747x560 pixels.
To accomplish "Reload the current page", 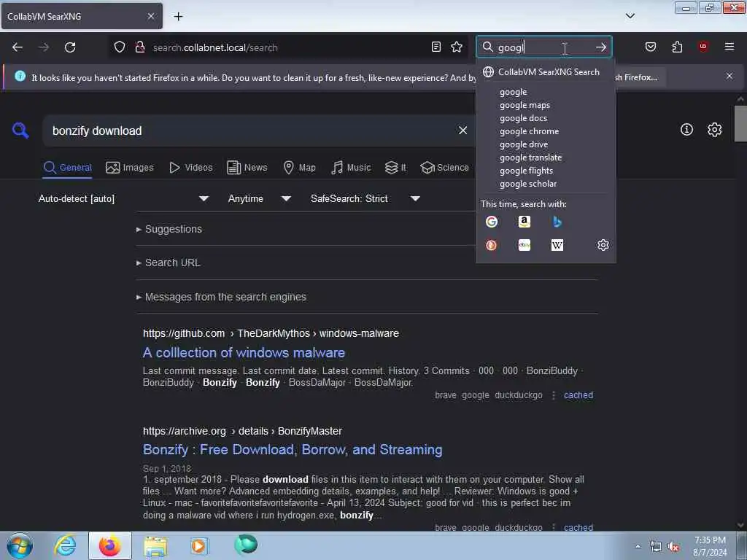I will pyautogui.click(x=70, y=47).
